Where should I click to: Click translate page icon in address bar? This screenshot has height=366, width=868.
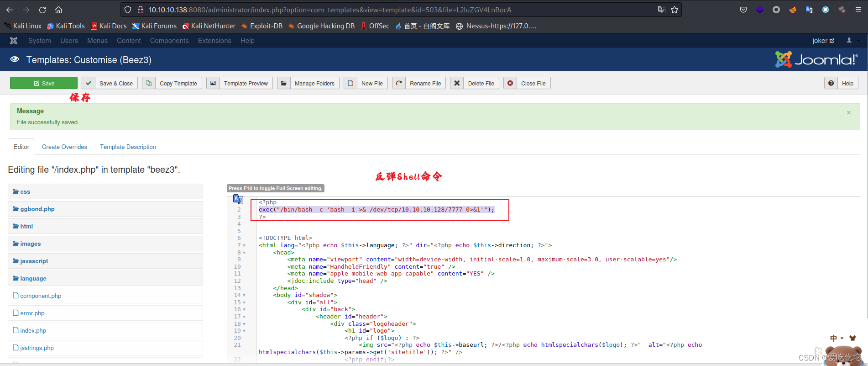click(x=661, y=10)
